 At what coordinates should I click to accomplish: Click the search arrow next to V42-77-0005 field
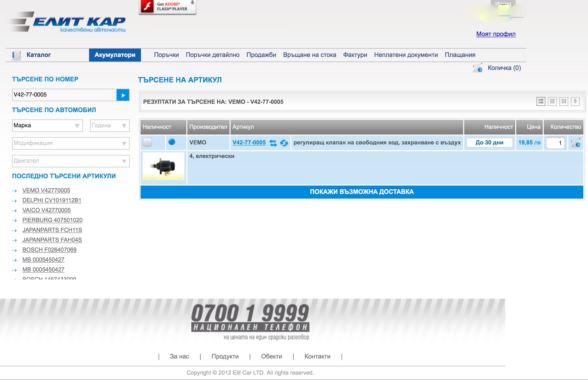[123, 95]
